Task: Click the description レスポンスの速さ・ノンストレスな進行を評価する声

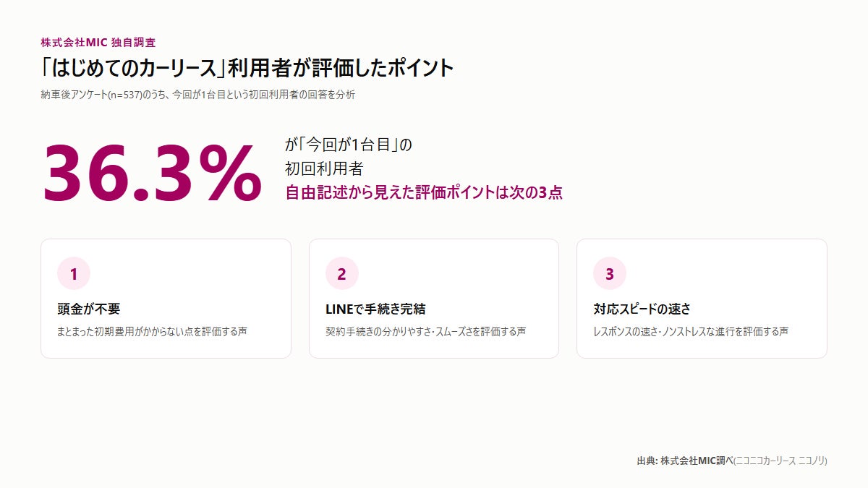Action: tap(691, 332)
